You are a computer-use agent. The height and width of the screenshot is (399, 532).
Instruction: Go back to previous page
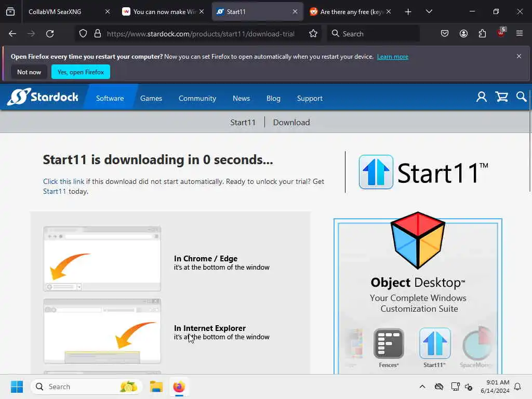(12, 34)
